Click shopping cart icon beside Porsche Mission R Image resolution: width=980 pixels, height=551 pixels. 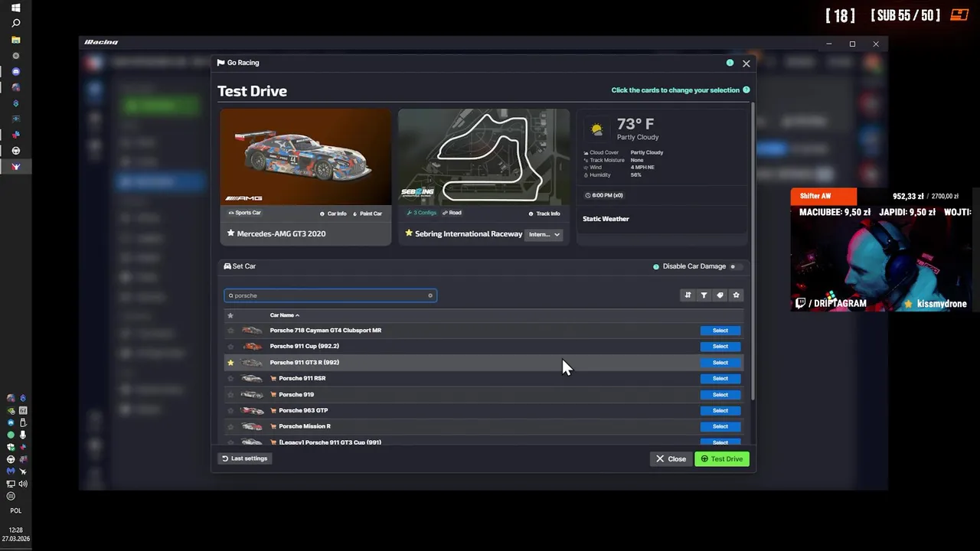pyautogui.click(x=273, y=427)
